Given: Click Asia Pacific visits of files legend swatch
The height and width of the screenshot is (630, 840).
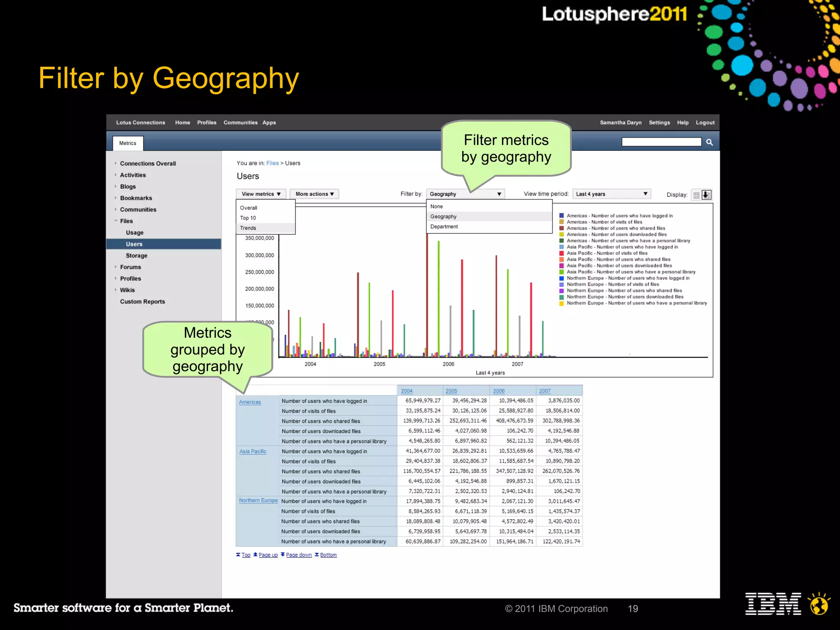Looking at the screenshot, I should click(x=562, y=253).
